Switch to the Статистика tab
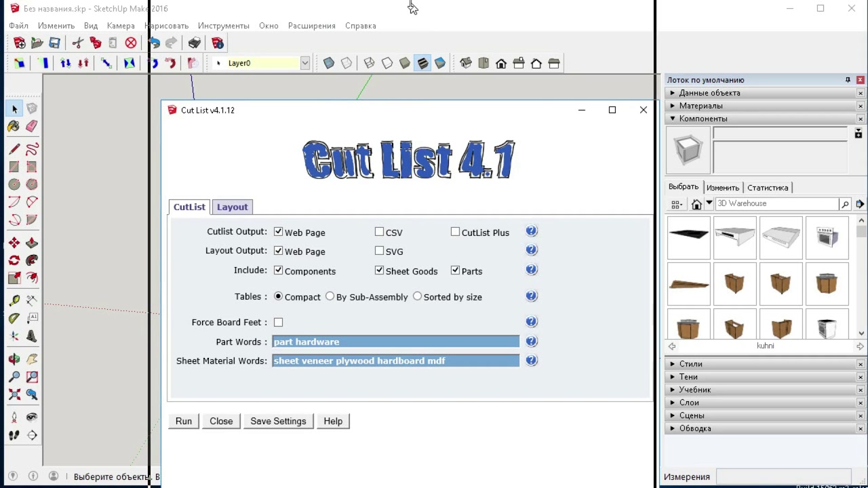Screen dimensions: 868x488 pyautogui.click(x=768, y=188)
